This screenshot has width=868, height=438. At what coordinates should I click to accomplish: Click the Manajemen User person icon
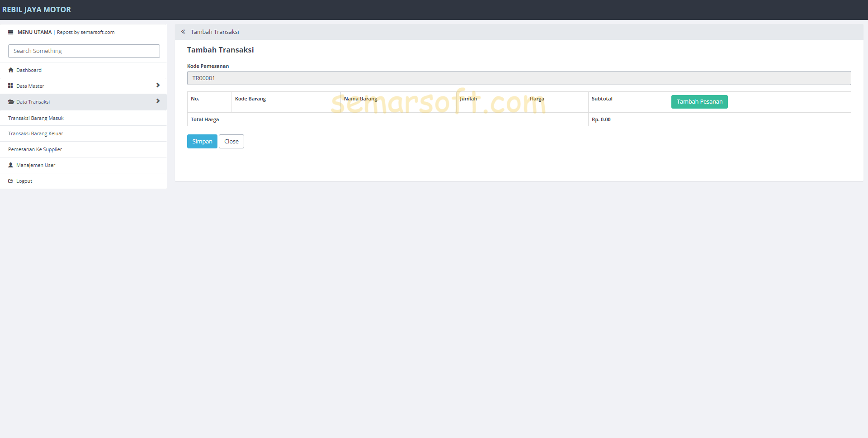pyautogui.click(x=10, y=165)
